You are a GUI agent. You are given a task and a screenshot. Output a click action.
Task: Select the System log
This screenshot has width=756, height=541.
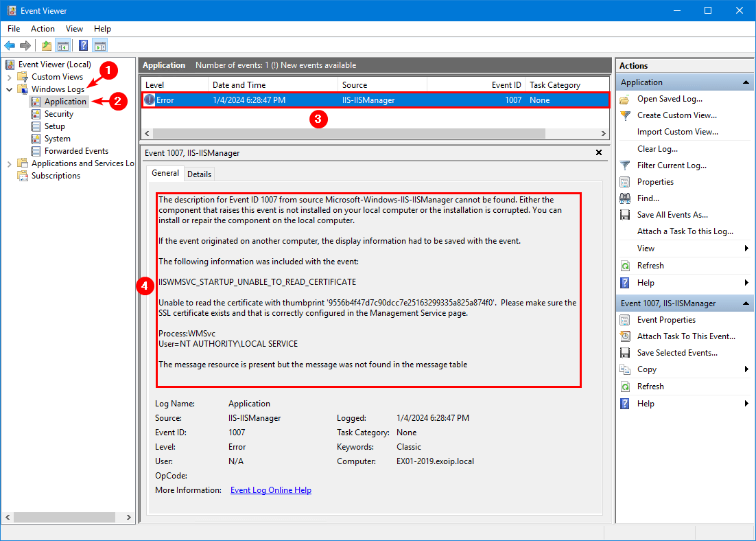coord(58,139)
